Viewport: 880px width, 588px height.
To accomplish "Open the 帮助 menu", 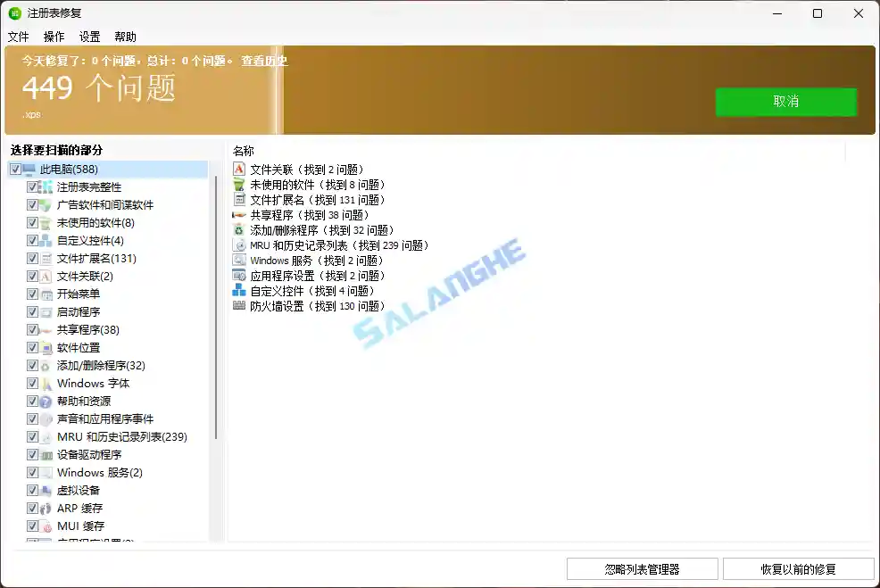I will coord(125,37).
